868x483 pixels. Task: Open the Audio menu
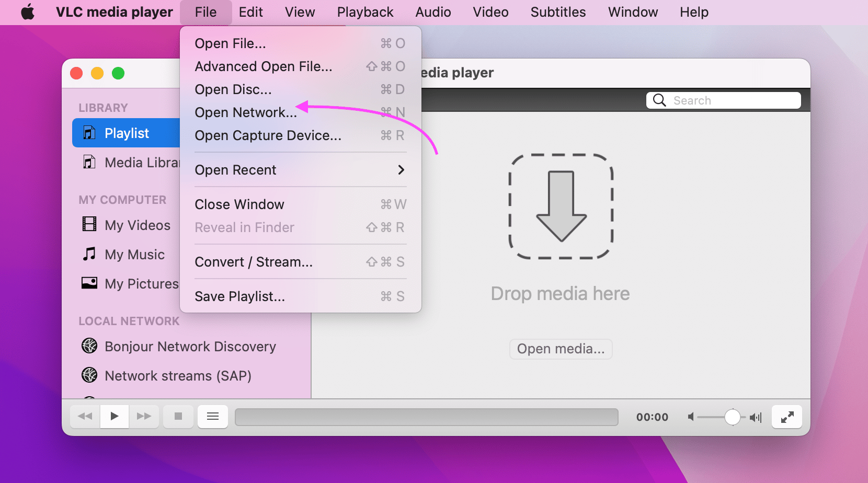pos(433,12)
